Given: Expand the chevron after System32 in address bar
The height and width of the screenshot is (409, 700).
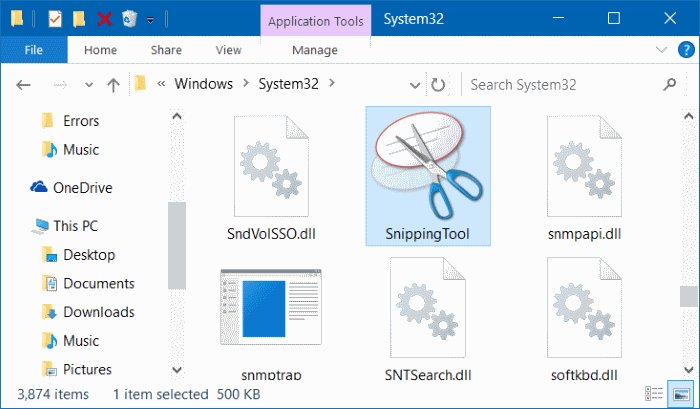Looking at the screenshot, I should click(x=332, y=83).
